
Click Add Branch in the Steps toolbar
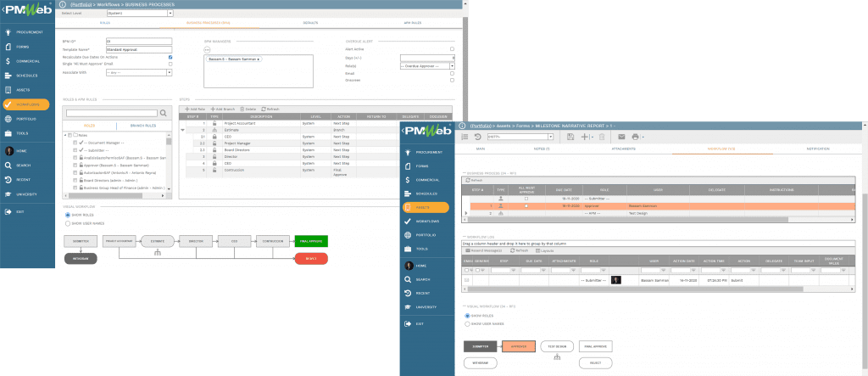tap(223, 109)
